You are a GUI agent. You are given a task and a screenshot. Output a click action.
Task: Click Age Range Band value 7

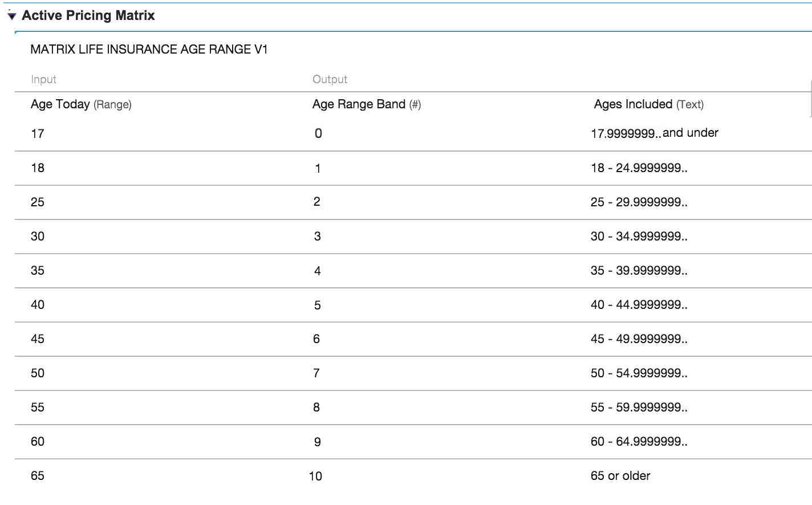[316, 373]
